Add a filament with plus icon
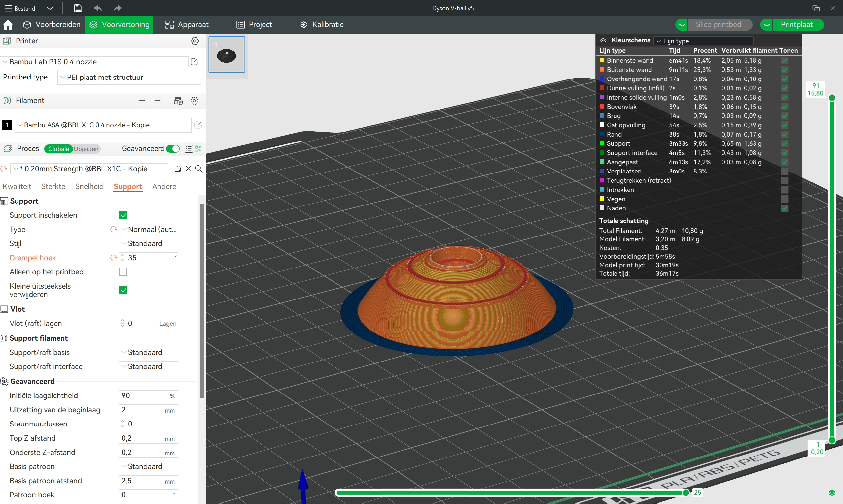 coord(142,101)
